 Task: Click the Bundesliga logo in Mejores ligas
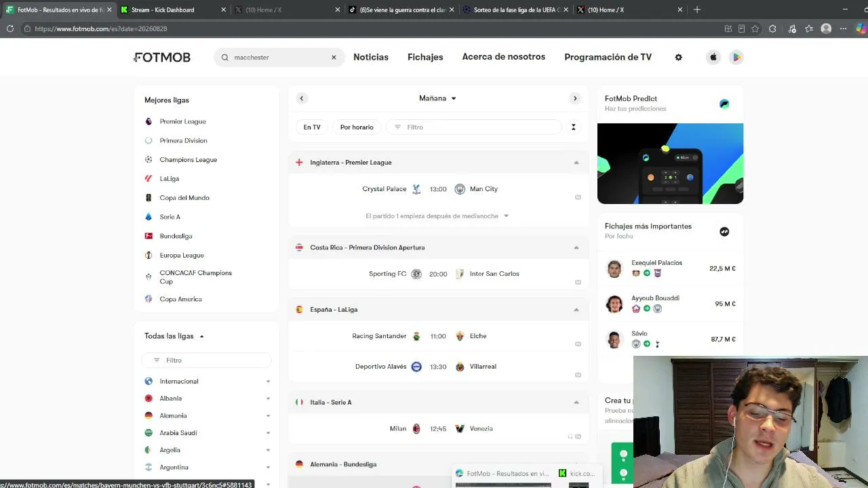coord(149,236)
